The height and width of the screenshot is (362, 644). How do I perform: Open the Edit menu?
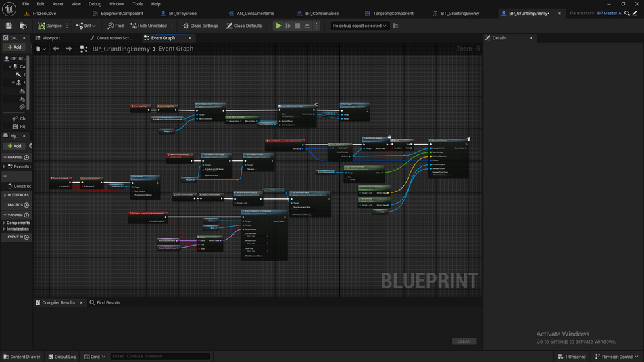(x=41, y=4)
